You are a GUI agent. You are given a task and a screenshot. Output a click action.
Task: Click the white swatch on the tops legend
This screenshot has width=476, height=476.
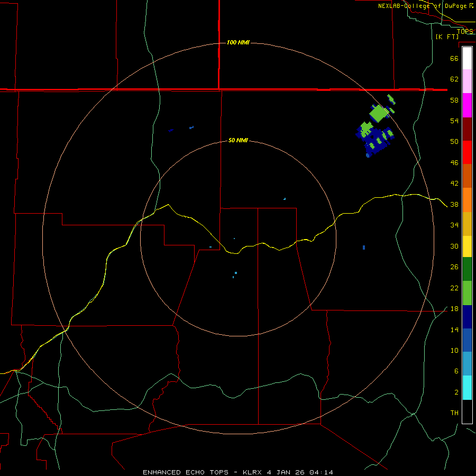tap(467, 58)
